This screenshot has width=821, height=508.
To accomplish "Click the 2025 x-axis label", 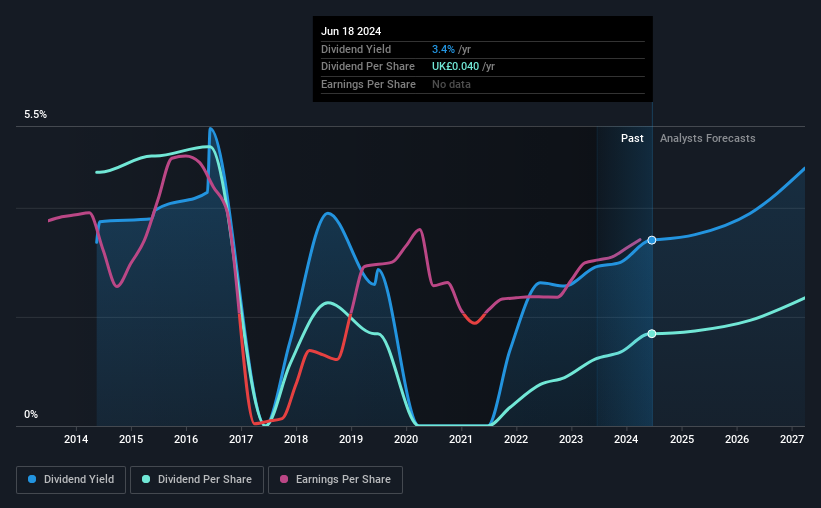I will pos(682,439).
